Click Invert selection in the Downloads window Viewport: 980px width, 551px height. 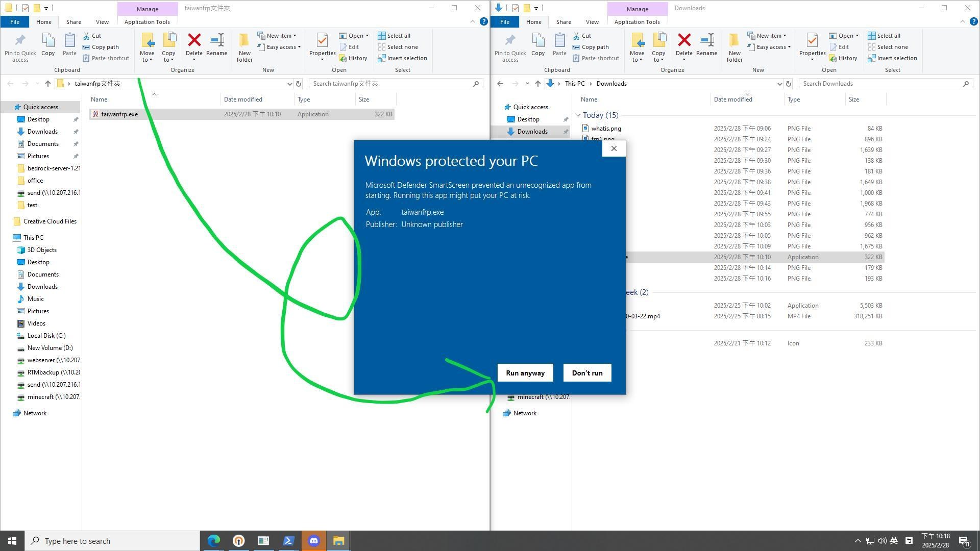tap(892, 58)
